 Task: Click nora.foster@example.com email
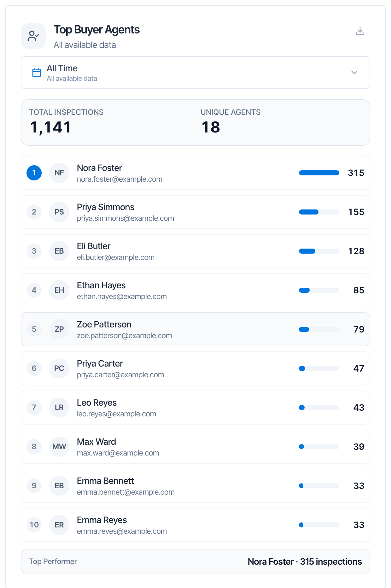(120, 179)
